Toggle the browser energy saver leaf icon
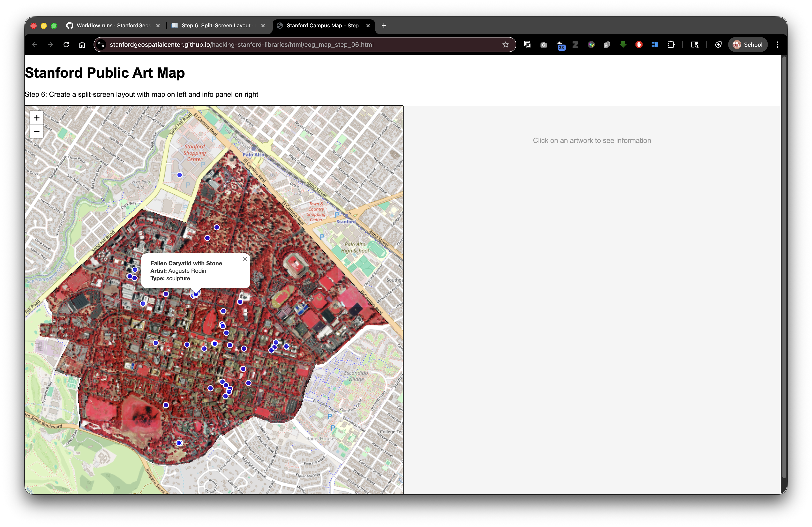The image size is (812, 527). tap(718, 44)
